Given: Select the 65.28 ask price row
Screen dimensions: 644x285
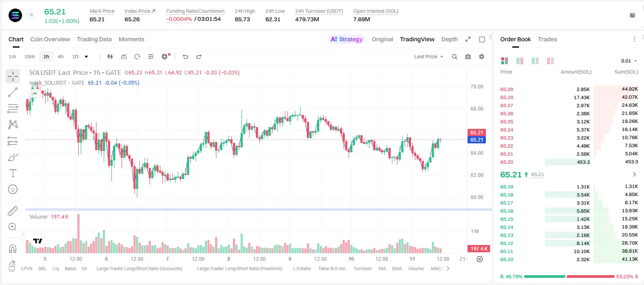Looking at the screenshot, I should click(569, 97).
